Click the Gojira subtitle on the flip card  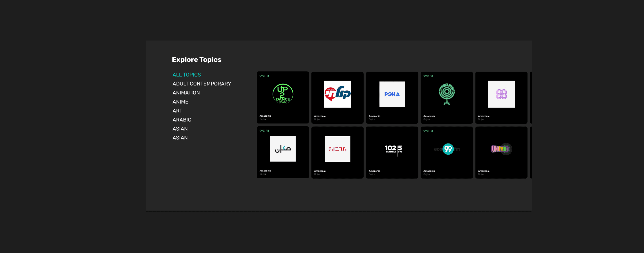click(317, 119)
